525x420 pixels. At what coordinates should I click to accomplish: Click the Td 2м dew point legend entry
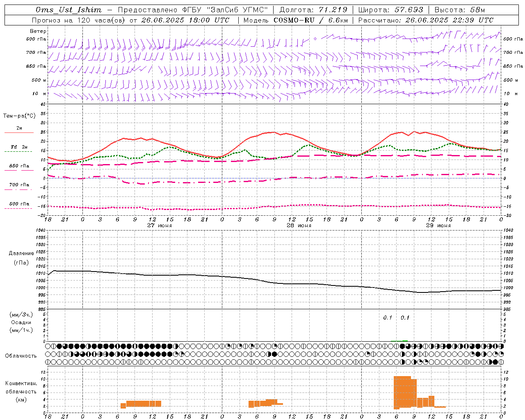19,147
